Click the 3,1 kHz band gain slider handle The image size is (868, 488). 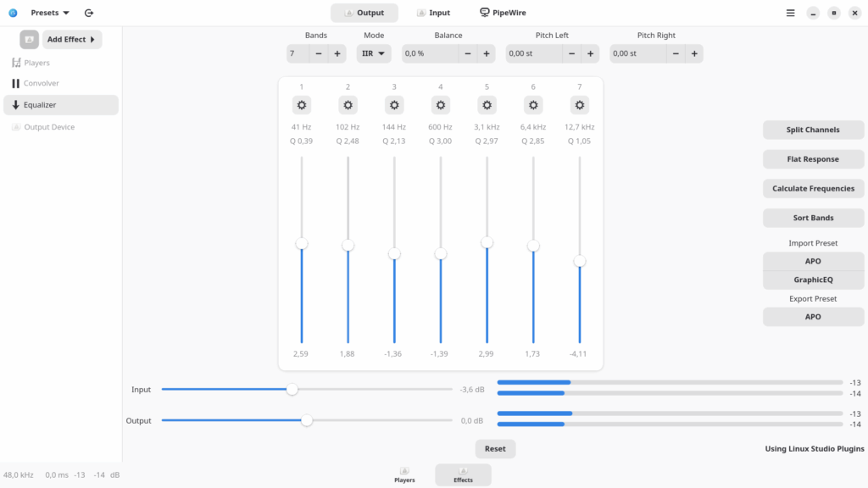[487, 242]
